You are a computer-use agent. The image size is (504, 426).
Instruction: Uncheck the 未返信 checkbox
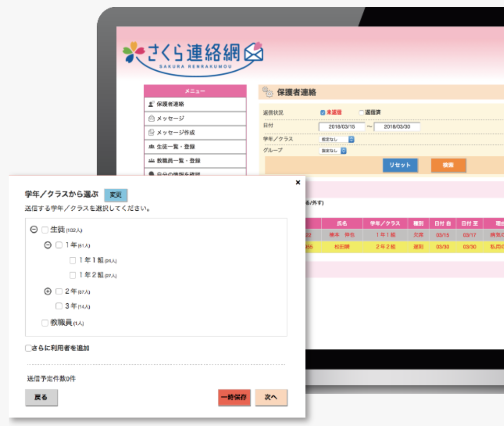(x=323, y=112)
